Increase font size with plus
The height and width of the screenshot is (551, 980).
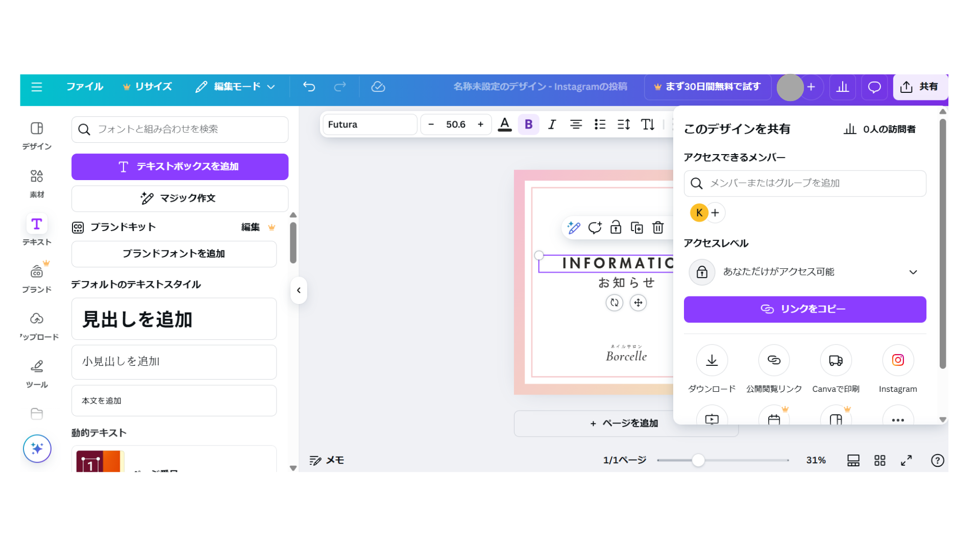(480, 124)
